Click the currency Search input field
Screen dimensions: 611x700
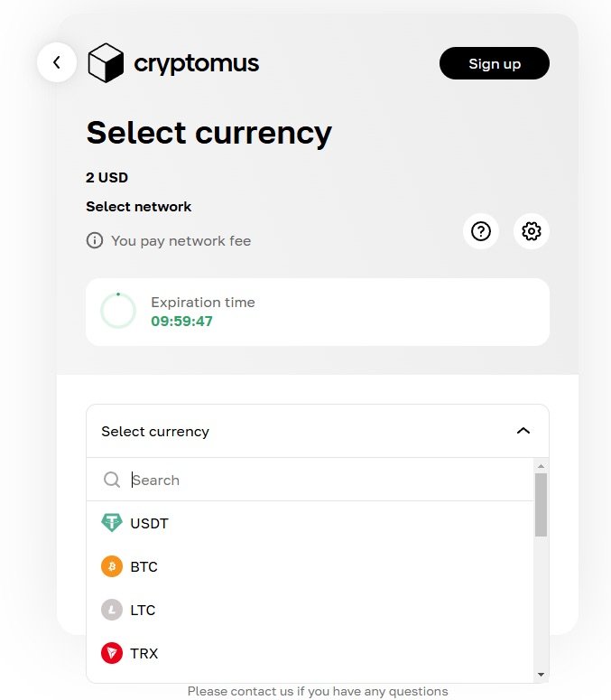click(325, 480)
